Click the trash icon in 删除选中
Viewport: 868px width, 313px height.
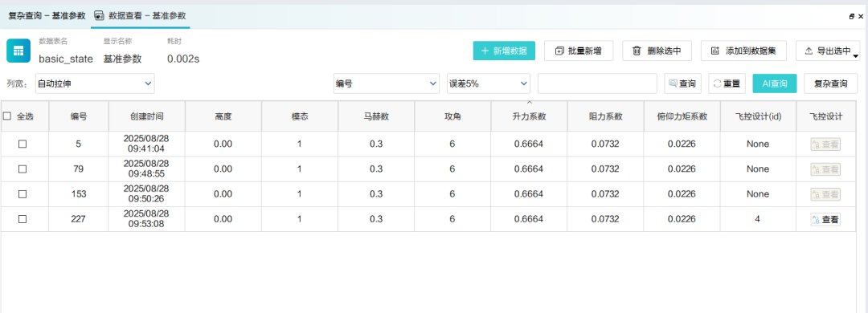click(x=637, y=51)
